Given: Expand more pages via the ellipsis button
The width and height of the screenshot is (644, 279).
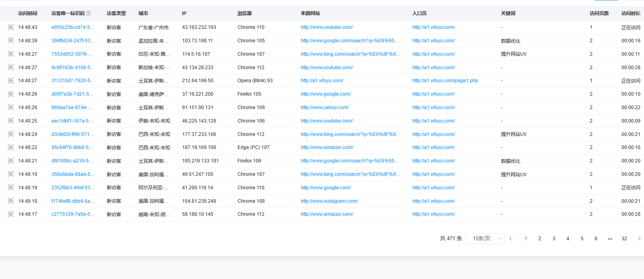Looking at the screenshot, I should (x=610, y=239).
